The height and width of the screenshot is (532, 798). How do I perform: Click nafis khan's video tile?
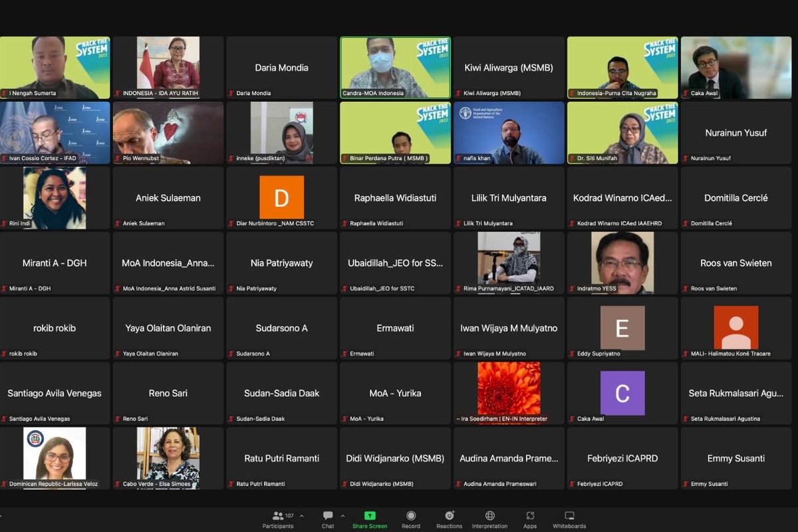pyautogui.click(x=509, y=132)
